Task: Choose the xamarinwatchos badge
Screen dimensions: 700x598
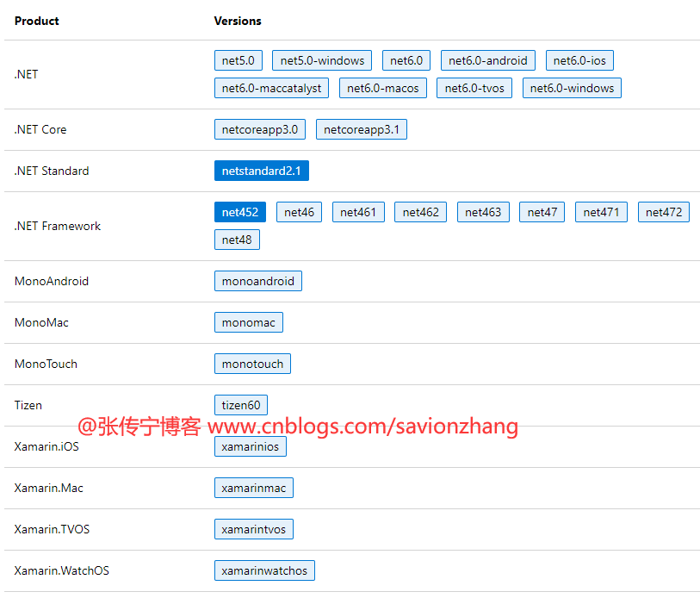Action: [264, 570]
